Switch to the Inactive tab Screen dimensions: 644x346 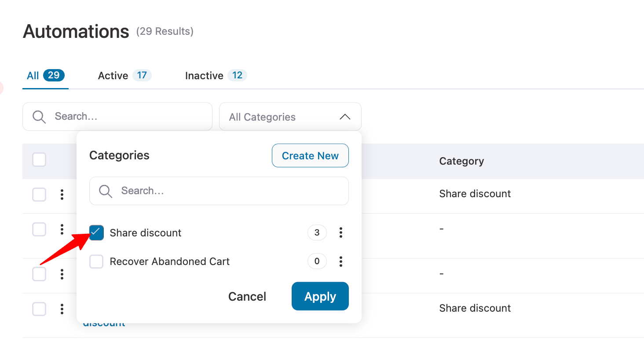[216, 76]
